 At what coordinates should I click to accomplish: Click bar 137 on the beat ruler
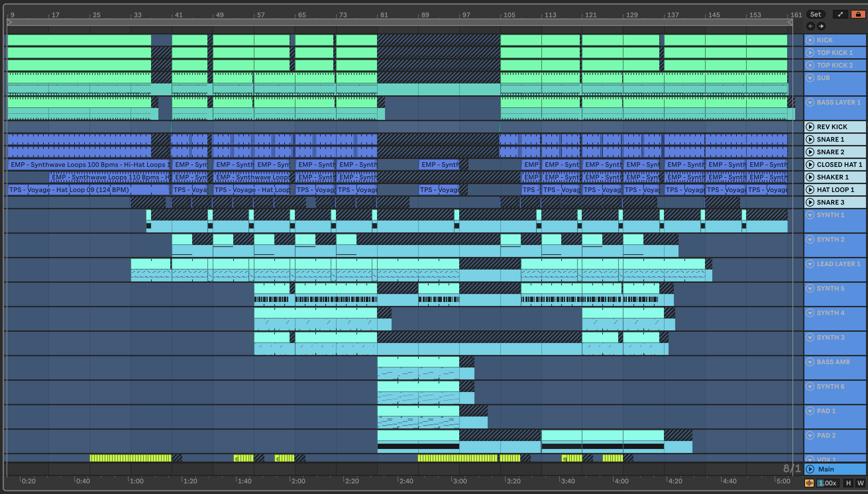673,15
